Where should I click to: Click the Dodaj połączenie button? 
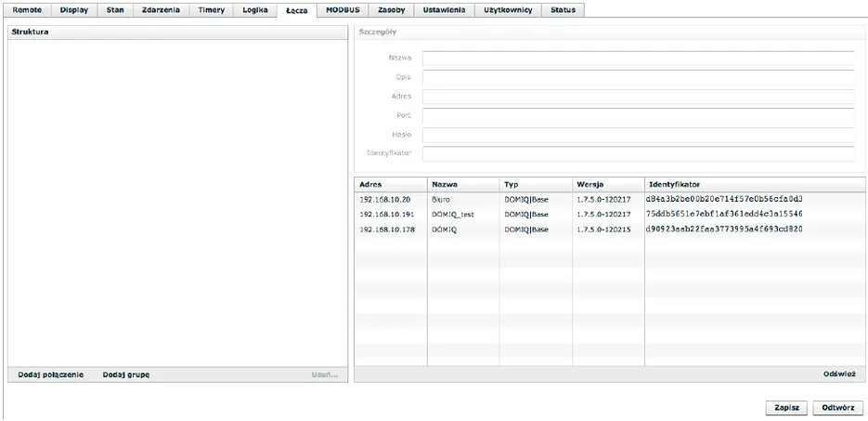coord(50,375)
